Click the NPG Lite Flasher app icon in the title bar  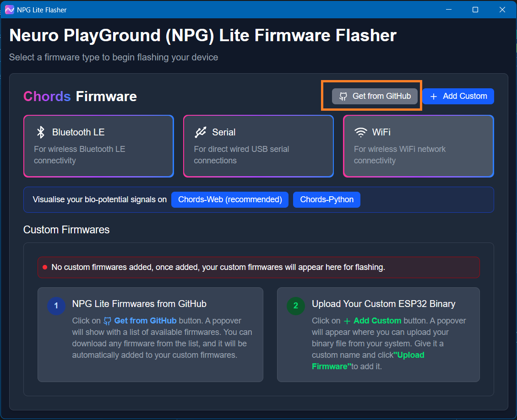9,10
